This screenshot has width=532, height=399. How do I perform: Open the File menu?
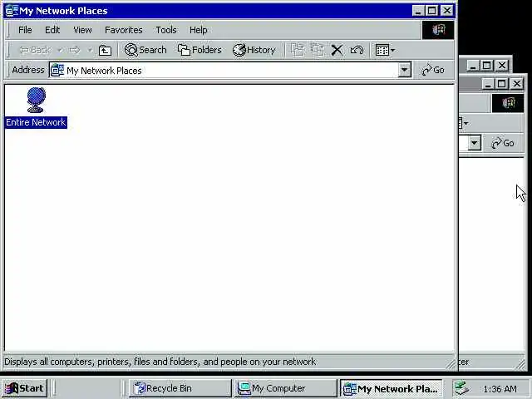(25, 30)
